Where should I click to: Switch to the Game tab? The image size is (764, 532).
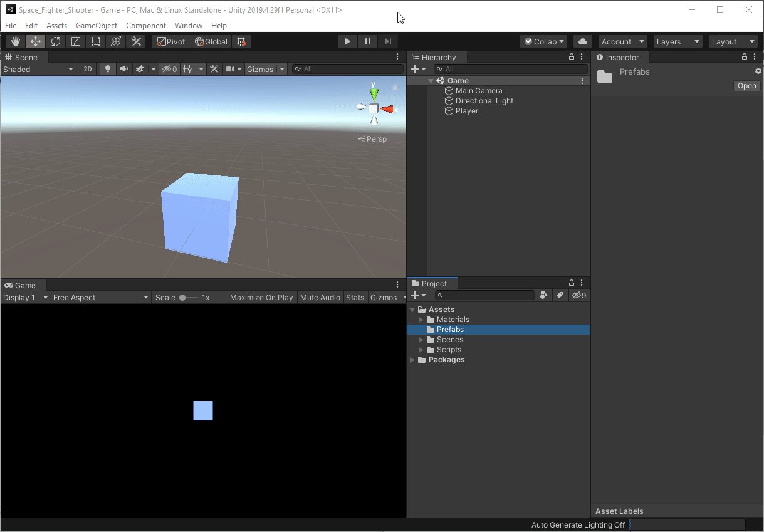(23, 285)
